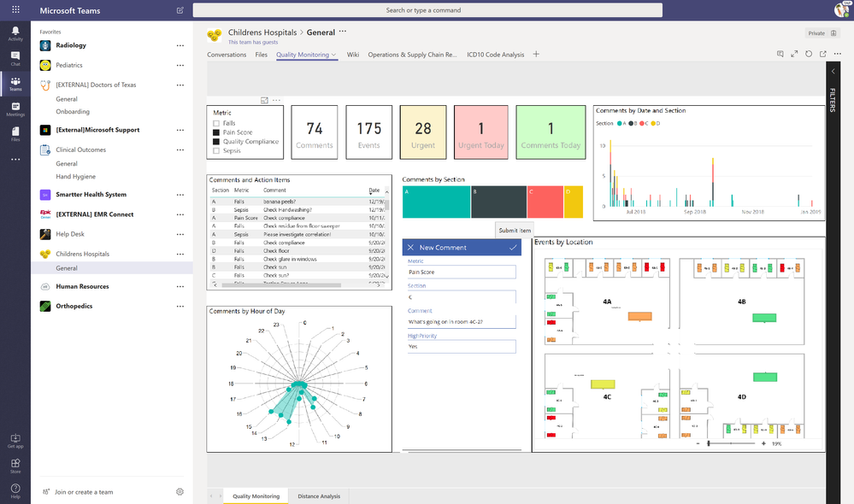The height and width of the screenshot is (504, 854).
Task: Check the Falls metric checkbox
Action: (216, 124)
